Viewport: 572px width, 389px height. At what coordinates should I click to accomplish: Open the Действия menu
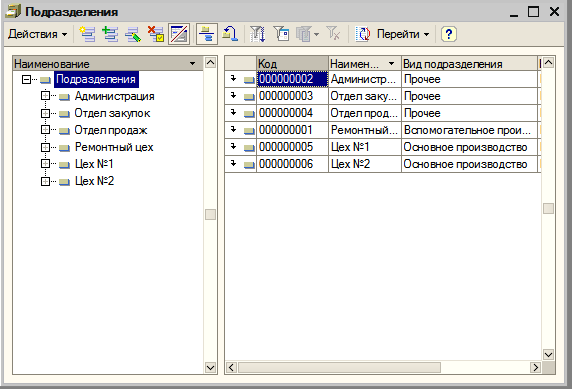[x=38, y=34]
